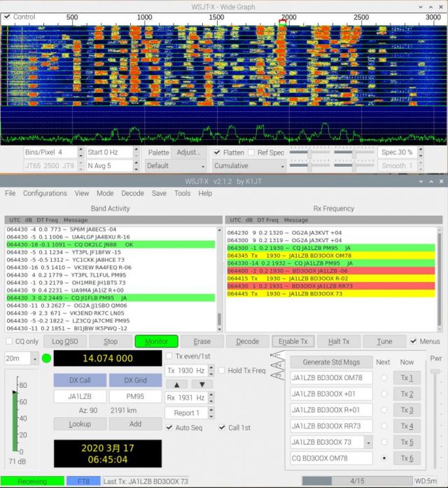Toggle the Menus checkbox

(x=413, y=342)
